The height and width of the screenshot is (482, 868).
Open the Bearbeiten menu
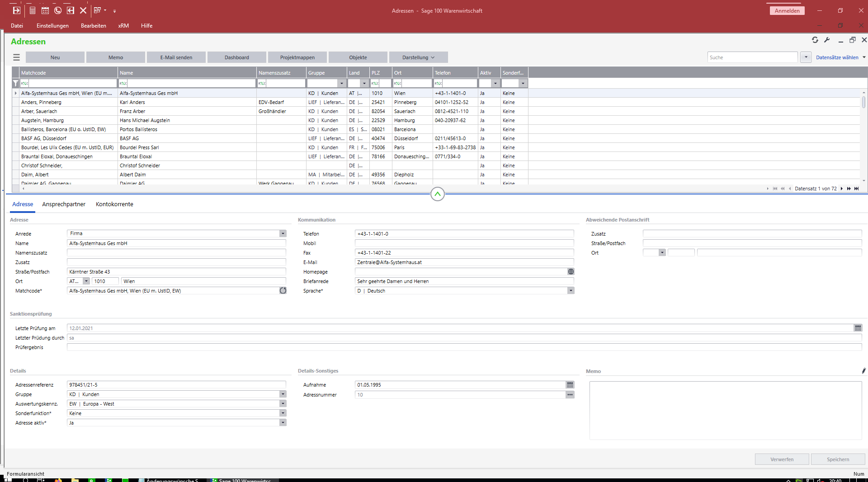[x=94, y=26]
